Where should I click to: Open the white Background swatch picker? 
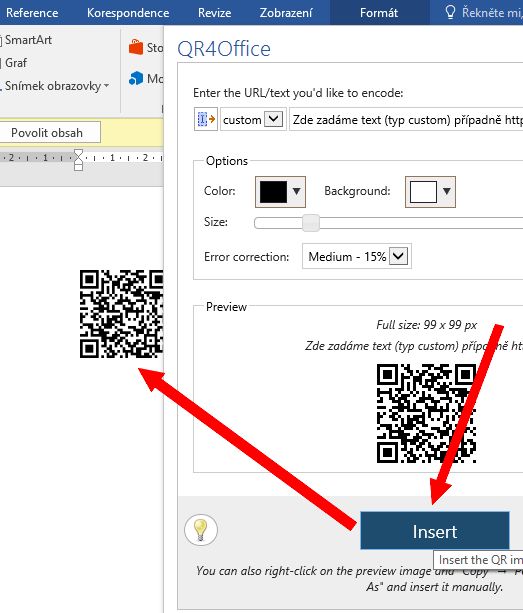click(430, 192)
